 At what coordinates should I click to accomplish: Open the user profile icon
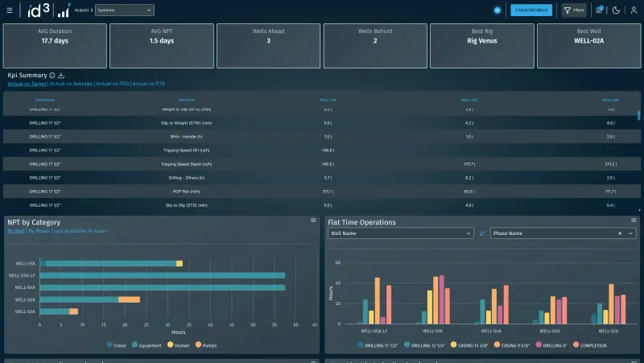click(634, 10)
